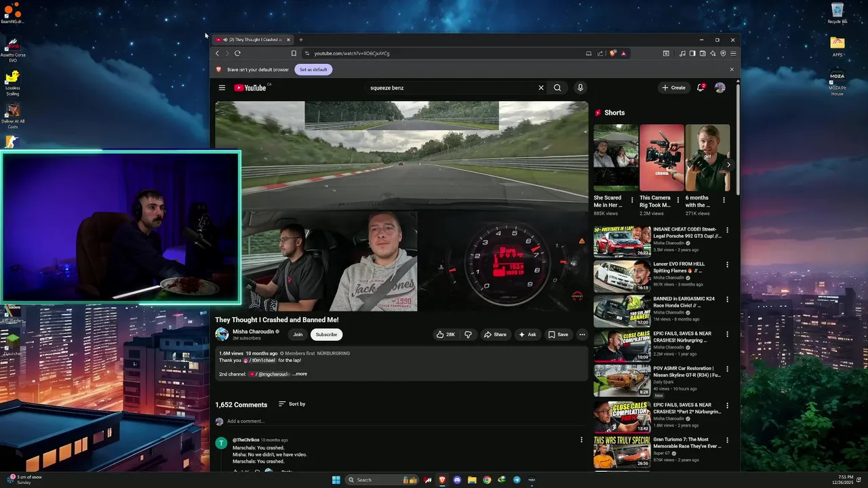Open options for POV ASMR Car Restoration

click(727, 369)
